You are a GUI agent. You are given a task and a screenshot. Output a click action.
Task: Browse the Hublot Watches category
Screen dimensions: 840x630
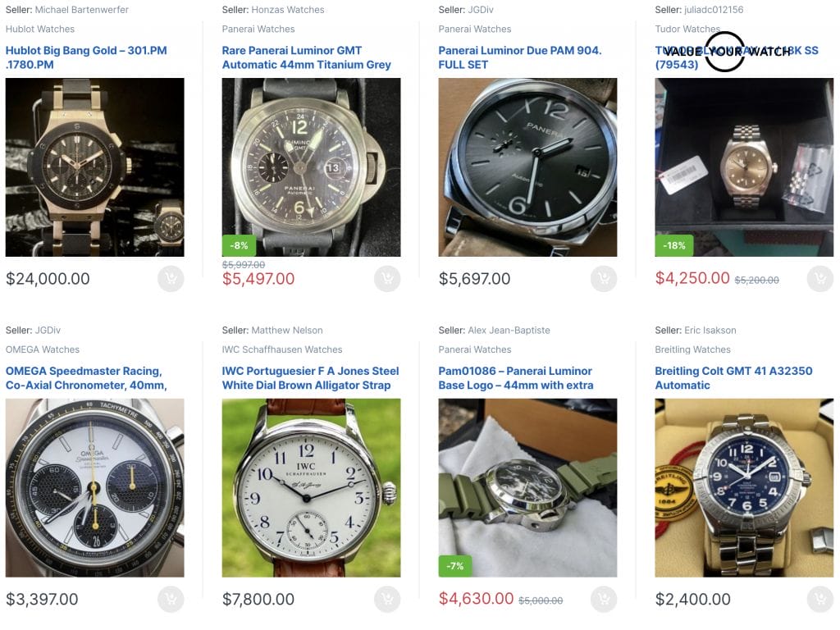pos(40,30)
